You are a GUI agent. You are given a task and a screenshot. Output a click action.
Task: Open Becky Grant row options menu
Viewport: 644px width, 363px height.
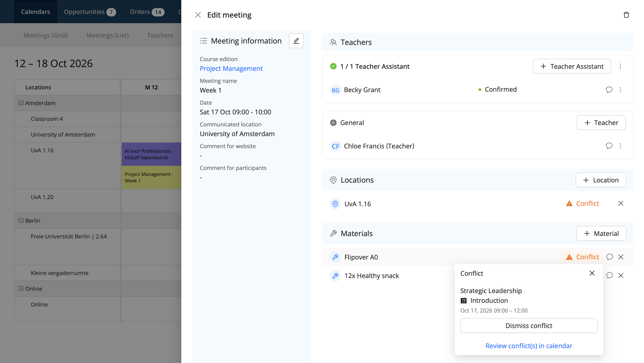620,90
